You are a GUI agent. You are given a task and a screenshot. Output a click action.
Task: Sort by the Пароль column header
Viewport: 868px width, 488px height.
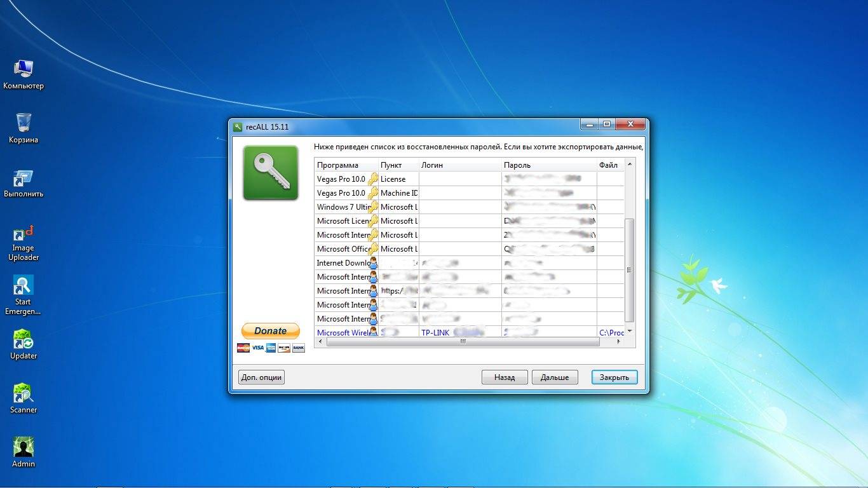point(549,165)
